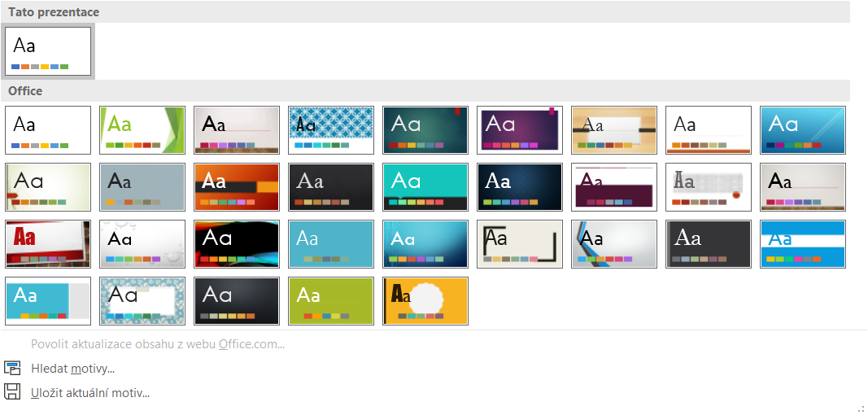Click the floppy disk save theme icon
868x415 pixels.
point(12,392)
